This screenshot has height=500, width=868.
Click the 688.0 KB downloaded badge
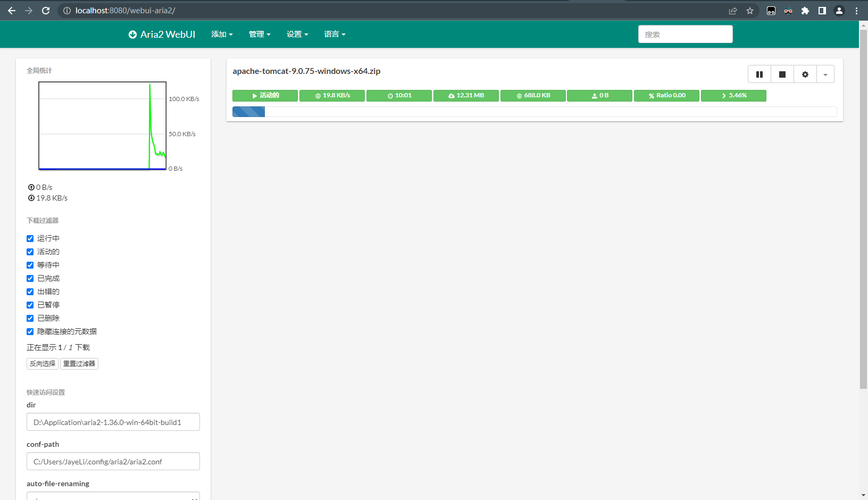click(x=533, y=96)
